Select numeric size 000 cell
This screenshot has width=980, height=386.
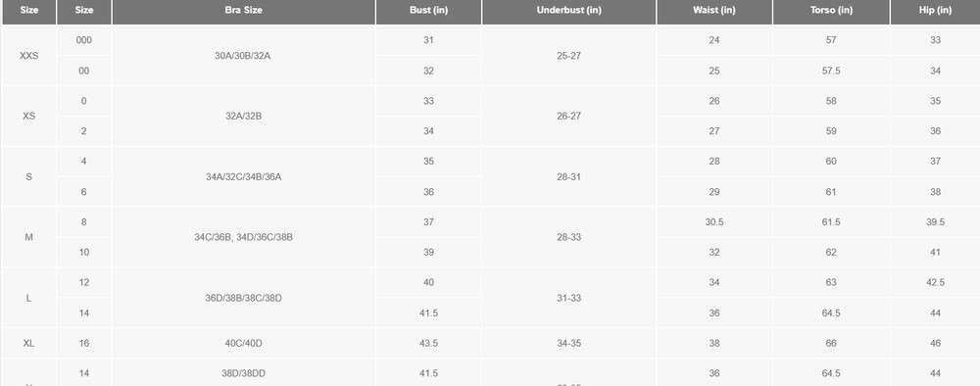(x=83, y=40)
